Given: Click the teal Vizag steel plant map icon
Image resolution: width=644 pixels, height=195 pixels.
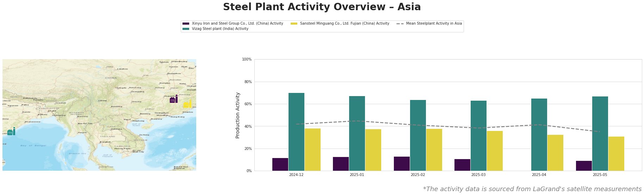Looking at the screenshot, I should click(x=11, y=131).
